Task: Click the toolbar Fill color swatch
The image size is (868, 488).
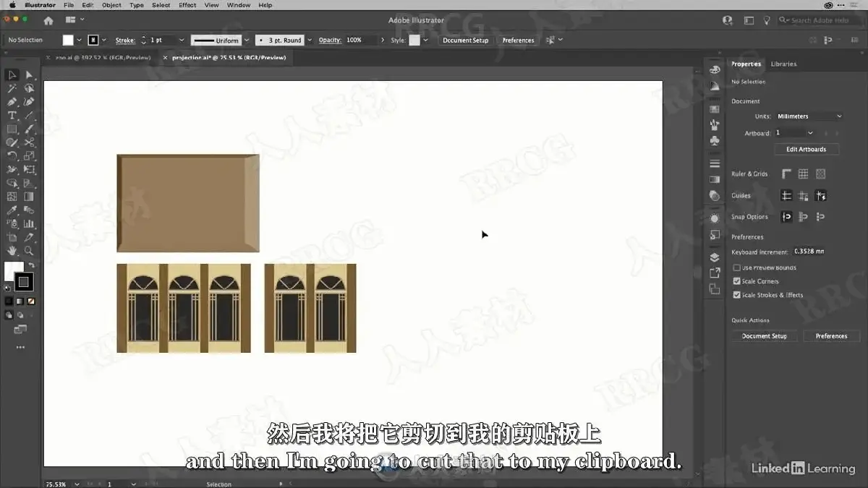Action: [x=14, y=271]
